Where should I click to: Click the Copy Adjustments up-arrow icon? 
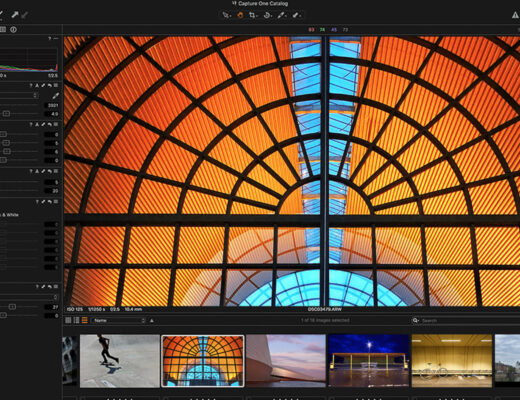click(x=15, y=15)
